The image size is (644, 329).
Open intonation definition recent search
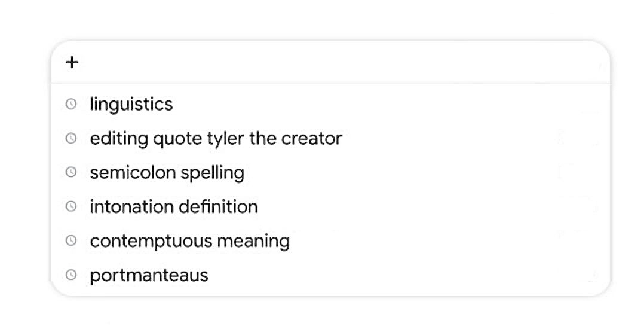pyautogui.click(x=330, y=206)
